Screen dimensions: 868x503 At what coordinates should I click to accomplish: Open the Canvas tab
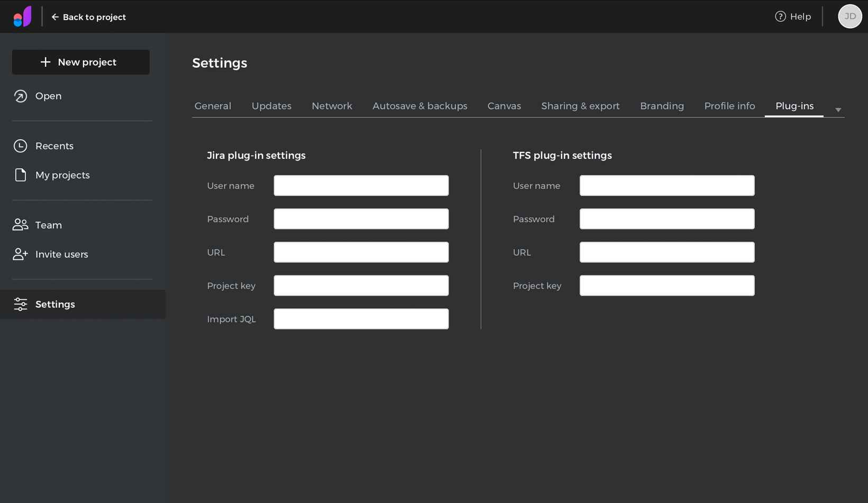pos(504,106)
